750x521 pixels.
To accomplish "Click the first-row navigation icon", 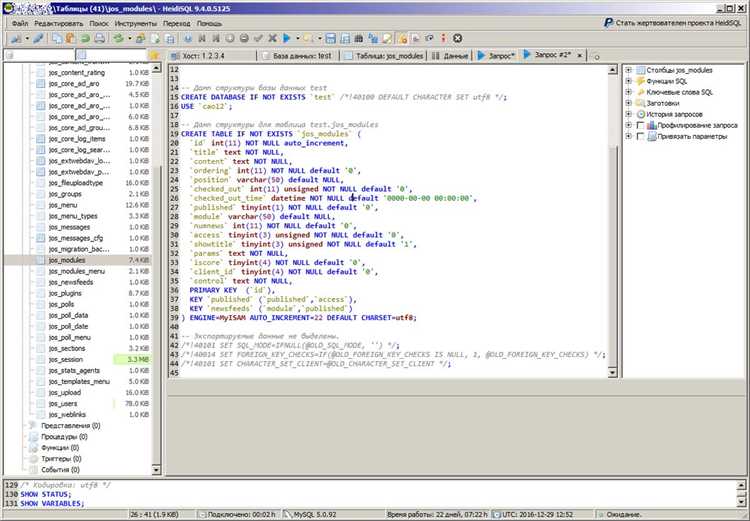I will (x=202, y=39).
